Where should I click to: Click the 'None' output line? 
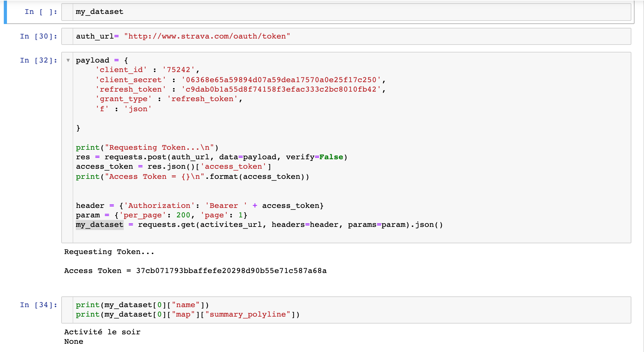pos(74,342)
